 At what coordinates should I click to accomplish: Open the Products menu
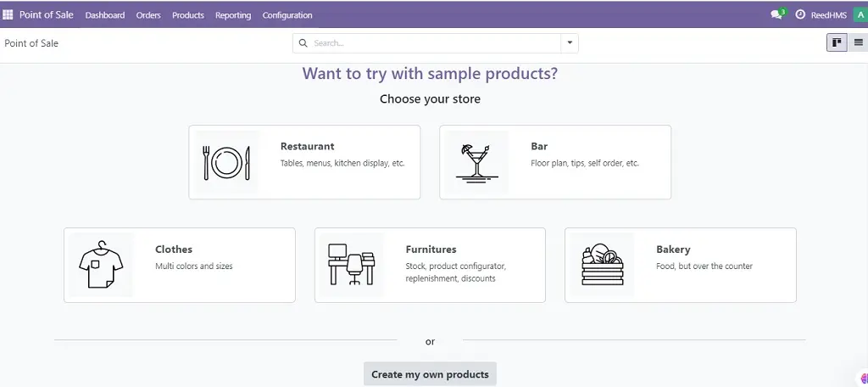click(187, 15)
